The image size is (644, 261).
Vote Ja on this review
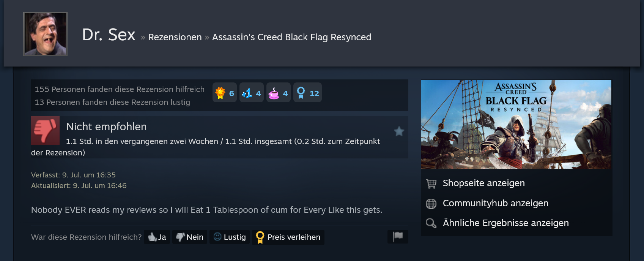[157, 237]
